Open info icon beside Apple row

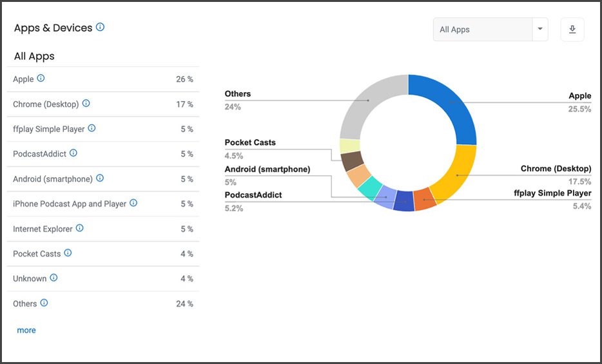click(x=41, y=78)
